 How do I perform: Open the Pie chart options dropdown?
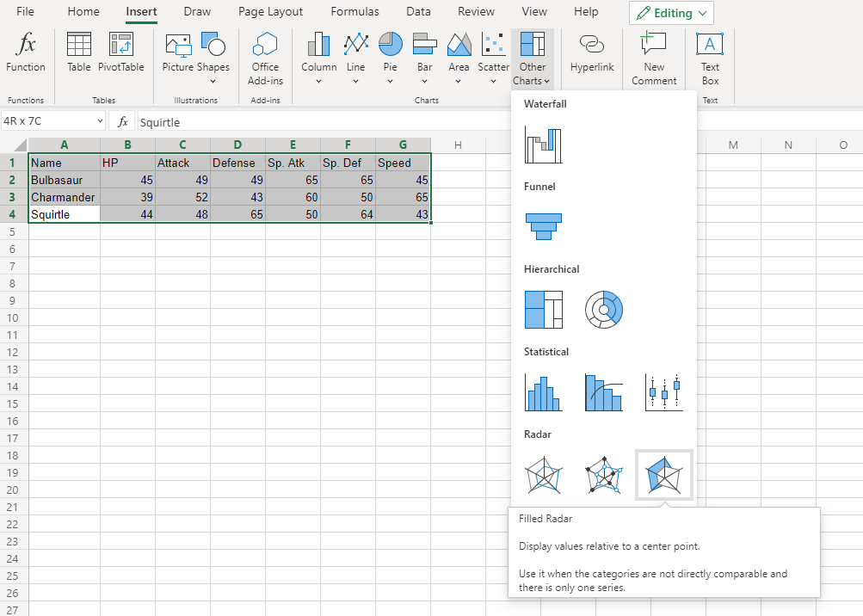pyautogui.click(x=390, y=82)
